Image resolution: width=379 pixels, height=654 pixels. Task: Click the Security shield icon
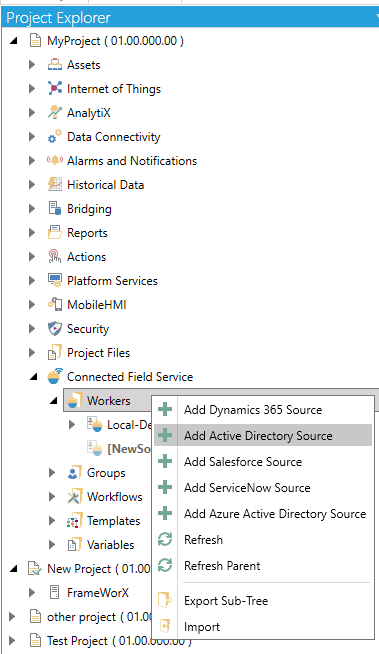point(55,329)
